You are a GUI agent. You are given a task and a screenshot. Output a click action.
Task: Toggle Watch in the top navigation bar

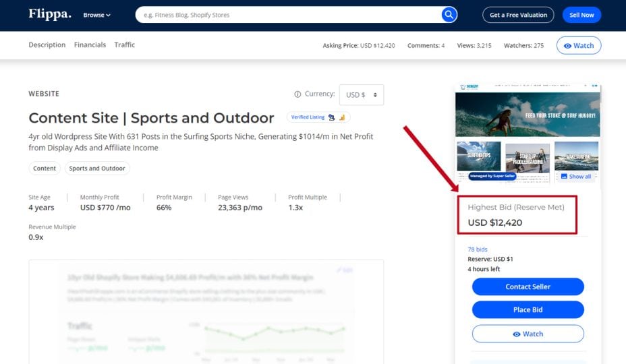pyautogui.click(x=578, y=46)
